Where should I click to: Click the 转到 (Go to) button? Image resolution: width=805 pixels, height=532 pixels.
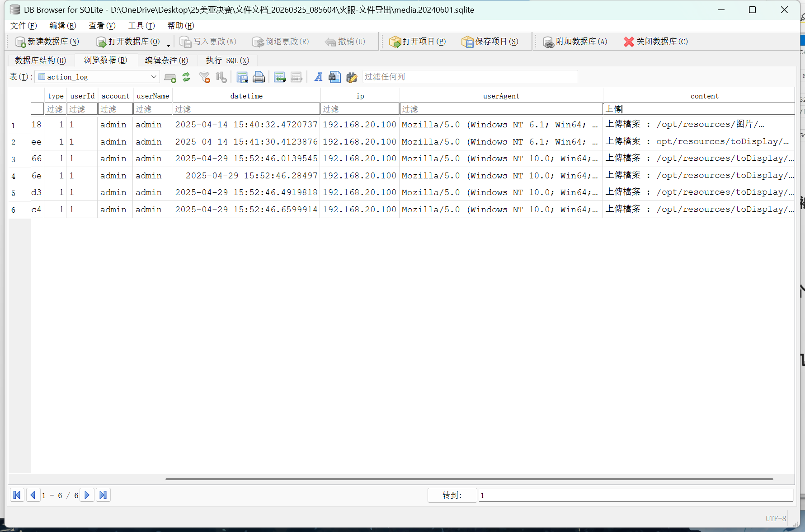click(x=452, y=495)
